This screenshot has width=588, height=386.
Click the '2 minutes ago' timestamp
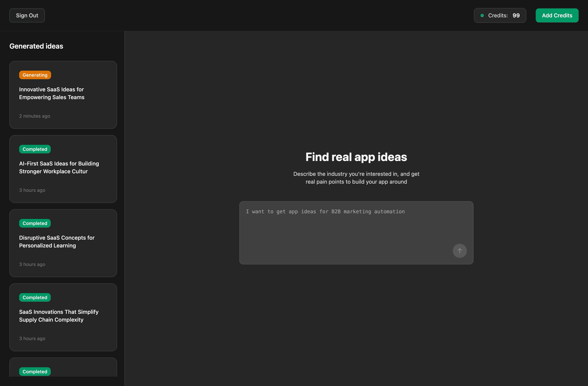35,116
